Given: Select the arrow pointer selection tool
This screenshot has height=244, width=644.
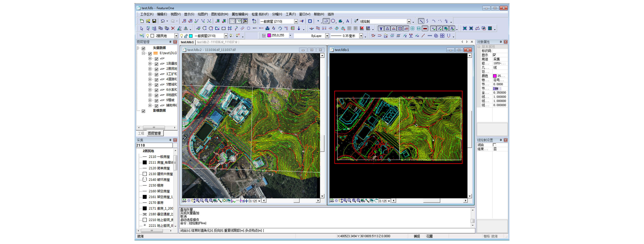Looking at the screenshot, I should 142,29.
